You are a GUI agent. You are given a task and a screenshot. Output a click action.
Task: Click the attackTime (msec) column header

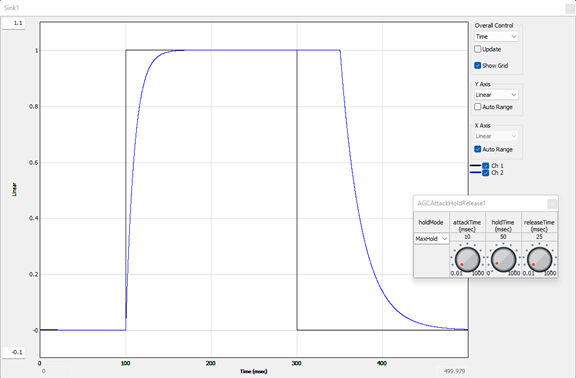click(467, 226)
